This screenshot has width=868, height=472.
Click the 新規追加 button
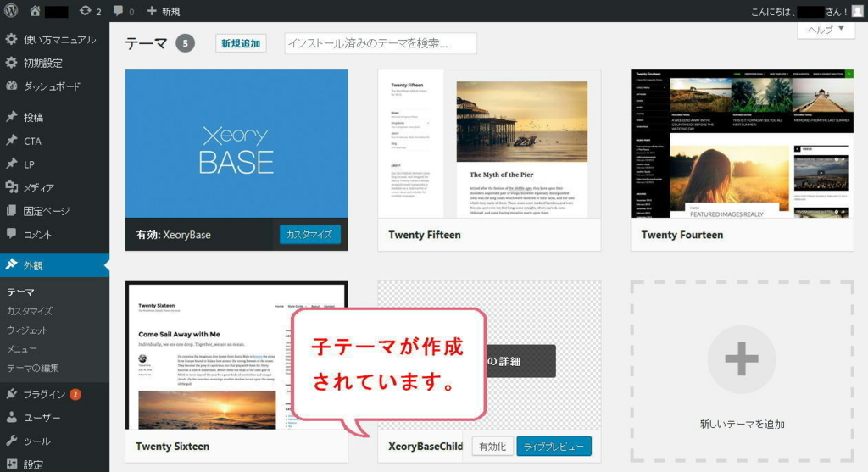(241, 43)
